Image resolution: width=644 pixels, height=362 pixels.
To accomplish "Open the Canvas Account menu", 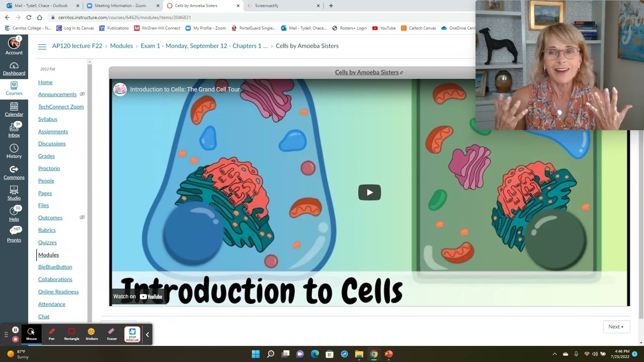I will (x=14, y=46).
